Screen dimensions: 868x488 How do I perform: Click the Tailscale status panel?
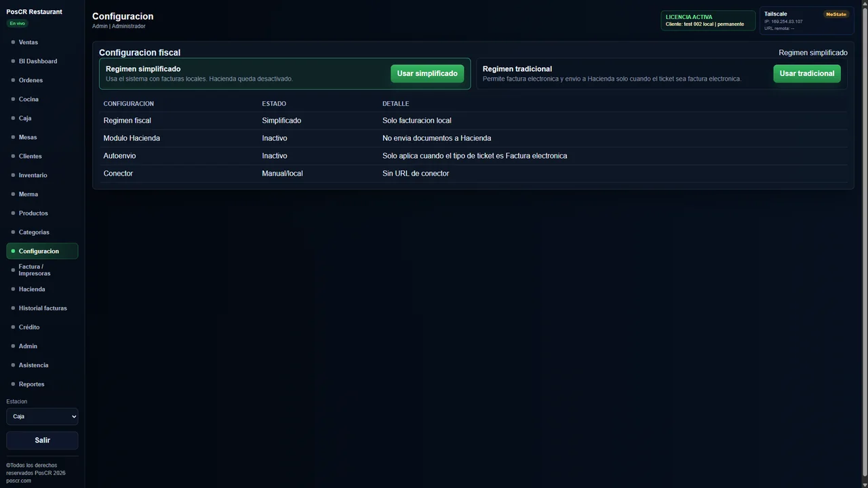806,20
